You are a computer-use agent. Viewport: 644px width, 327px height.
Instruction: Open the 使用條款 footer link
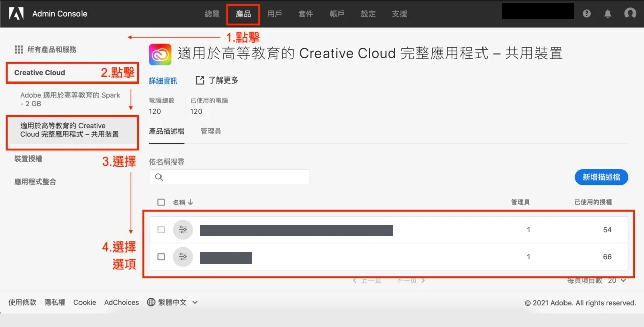(22, 302)
